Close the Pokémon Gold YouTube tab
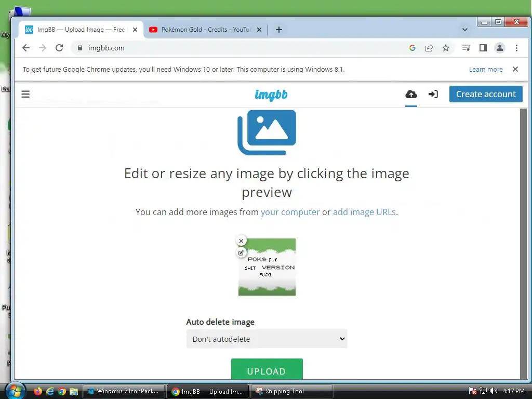 pos(259,30)
